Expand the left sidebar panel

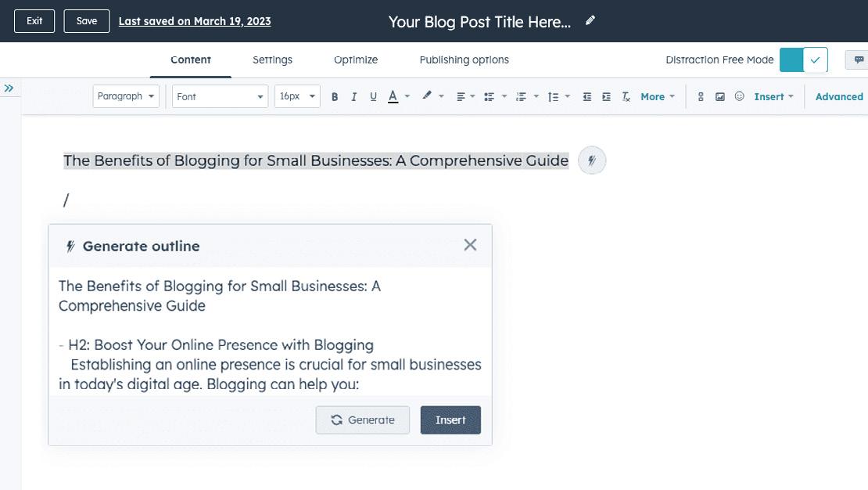(9, 88)
